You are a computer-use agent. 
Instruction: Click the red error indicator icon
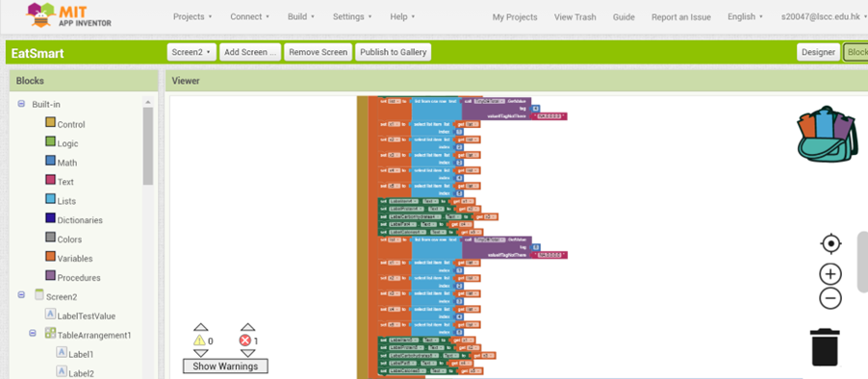point(245,341)
